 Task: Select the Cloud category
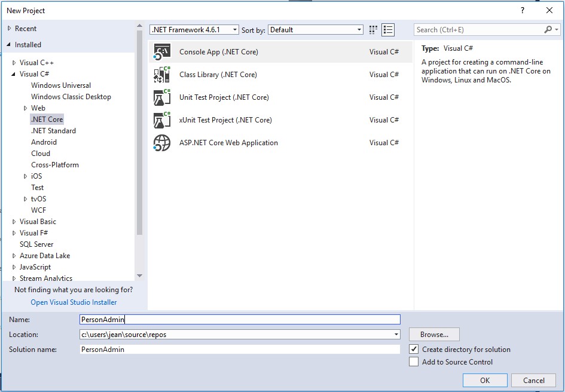point(41,154)
